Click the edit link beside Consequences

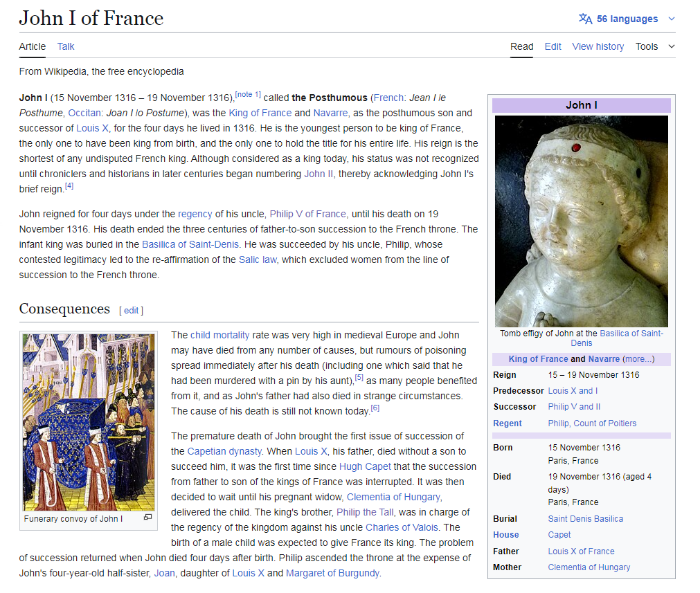tap(132, 311)
